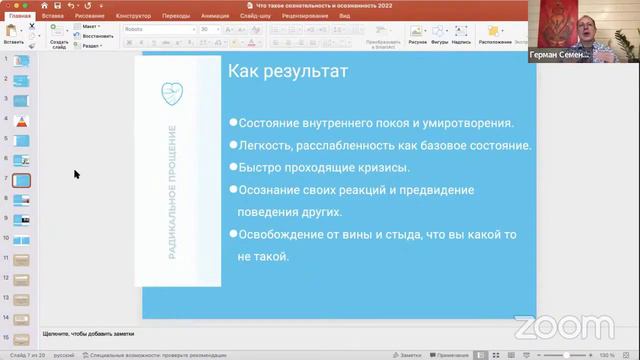
Task: Click the zoom slider handle
Action: [566, 355]
